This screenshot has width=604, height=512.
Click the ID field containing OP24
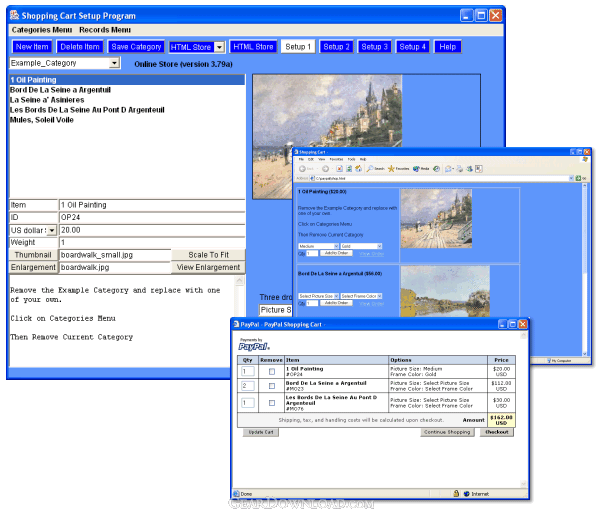pos(152,217)
